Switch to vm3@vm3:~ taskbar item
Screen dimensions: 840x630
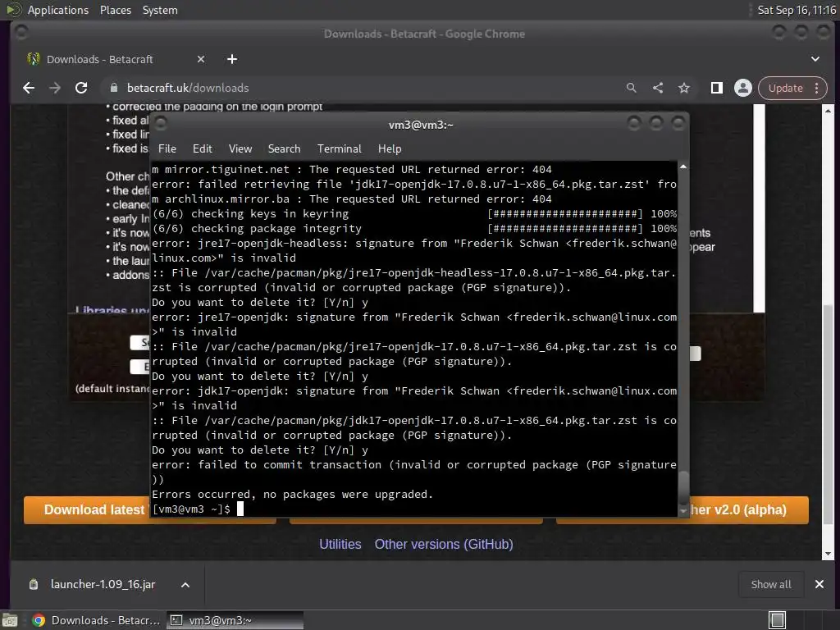click(235, 620)
